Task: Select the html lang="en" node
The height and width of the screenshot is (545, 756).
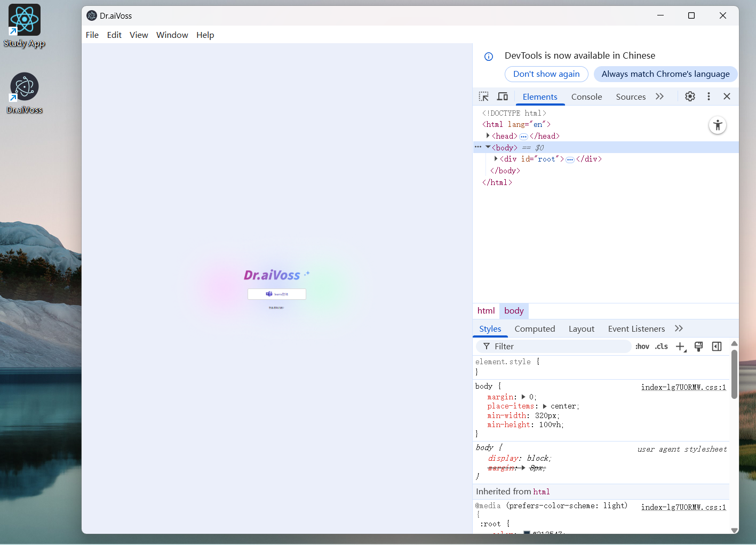Action: 516,124
